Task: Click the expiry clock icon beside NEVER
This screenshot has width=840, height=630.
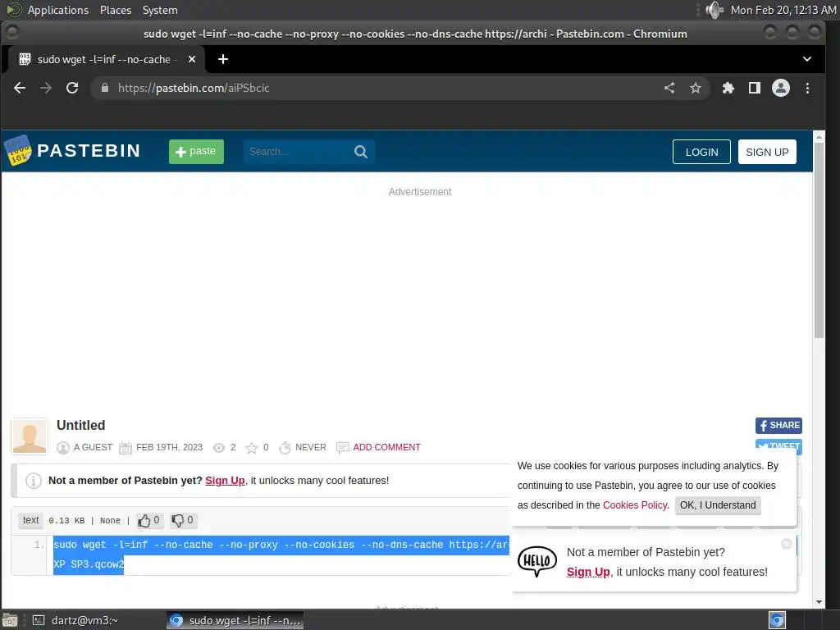Action: pos(285,447)
